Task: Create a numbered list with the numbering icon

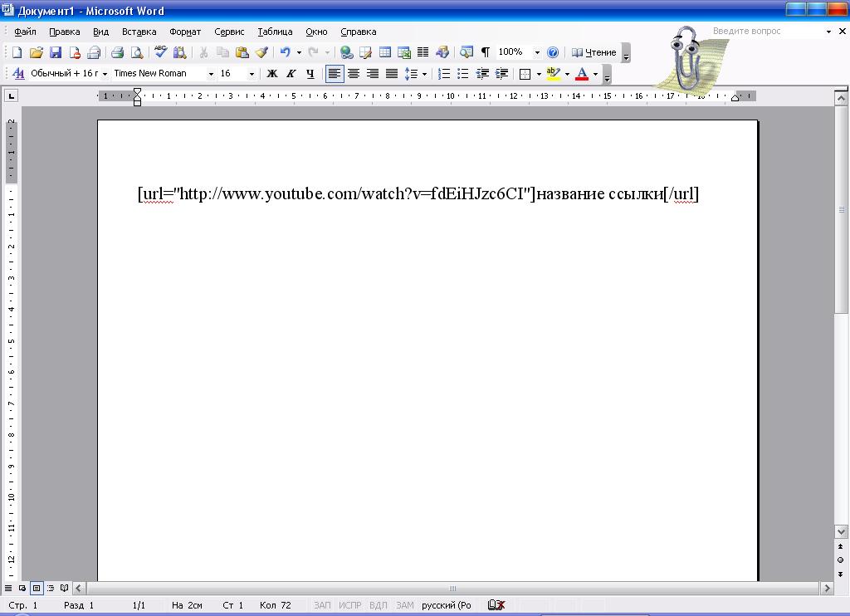Action: click(x=443, y=73)
